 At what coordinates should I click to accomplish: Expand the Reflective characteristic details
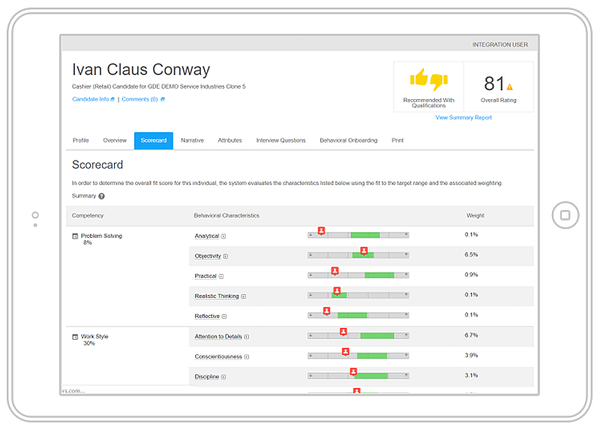tap(224, 316)
